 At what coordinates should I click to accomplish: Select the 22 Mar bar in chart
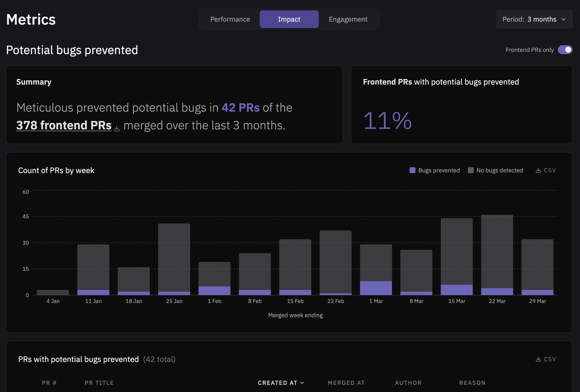pyautogui.click(x=497, y=255)
